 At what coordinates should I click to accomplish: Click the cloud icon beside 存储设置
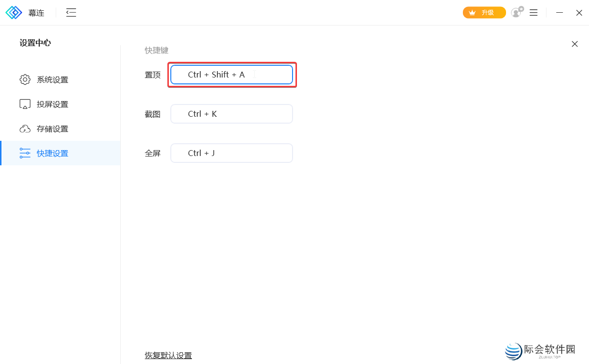pos(25,128)
